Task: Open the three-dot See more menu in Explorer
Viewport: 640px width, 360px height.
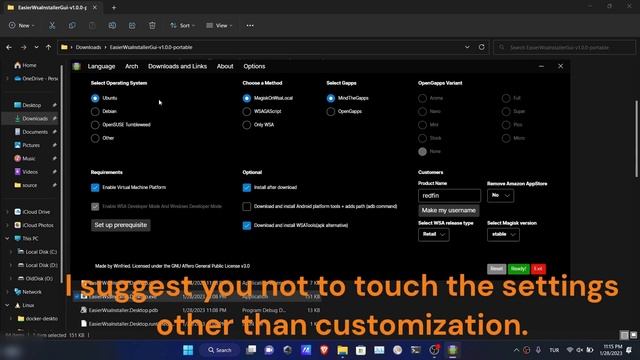Action: [250, 25]
